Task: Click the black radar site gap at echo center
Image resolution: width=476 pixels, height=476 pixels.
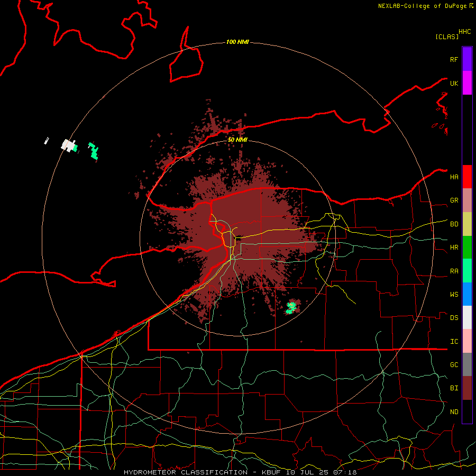Action: pos(239,239)
